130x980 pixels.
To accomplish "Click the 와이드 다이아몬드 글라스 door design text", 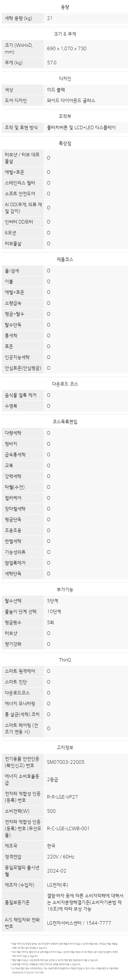I will (71, 100).
